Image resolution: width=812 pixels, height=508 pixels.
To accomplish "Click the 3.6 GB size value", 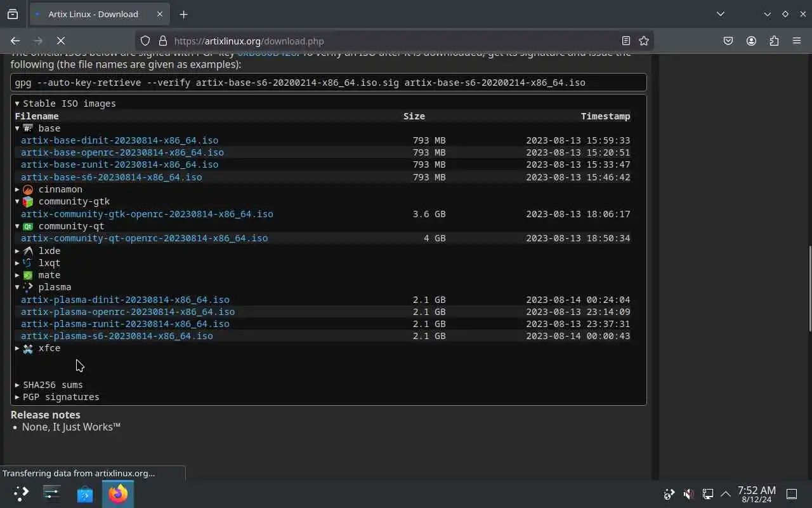I will coord(429,214).
